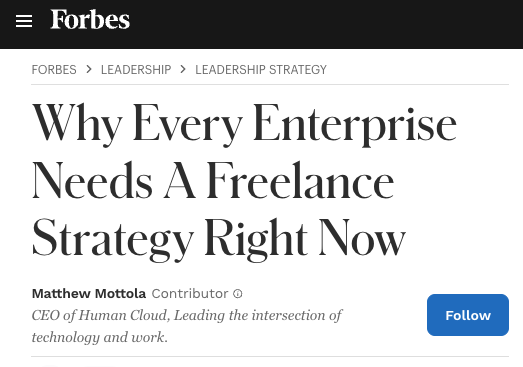The width and height of the screenshot is (523, 367).
Task: Open the LEADERSHIP breadcrumb section
Action: pyautogui.click(x=136, y=70)
